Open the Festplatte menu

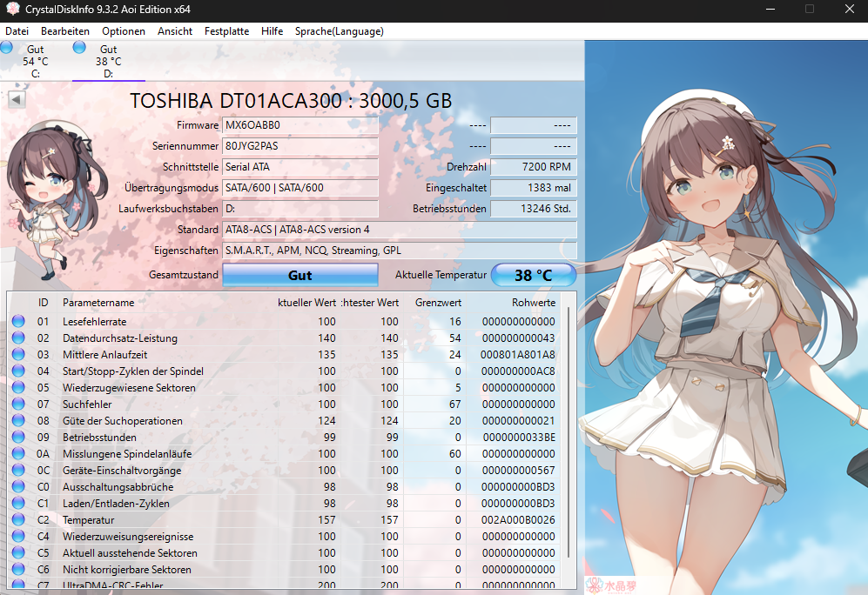point(226,31)
